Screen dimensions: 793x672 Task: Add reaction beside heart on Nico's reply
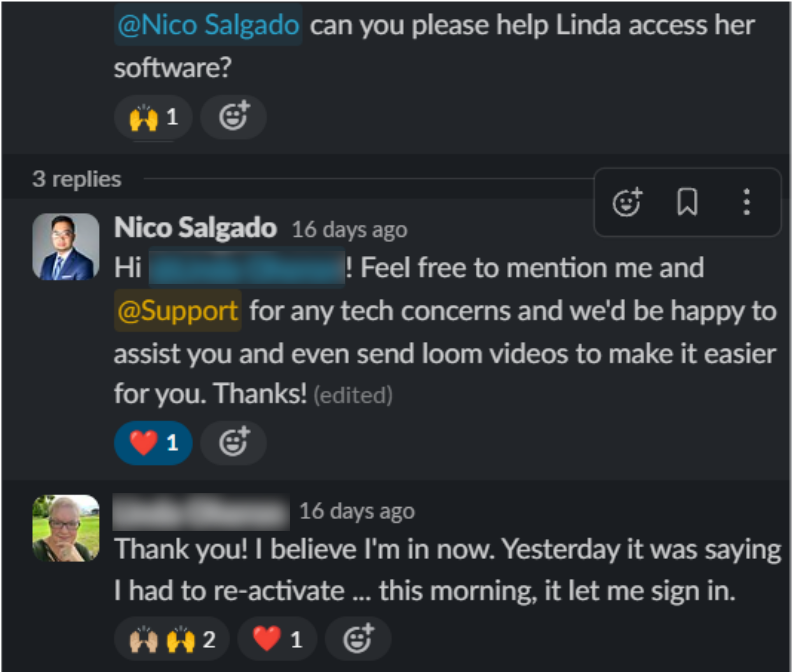(x=233, y=443)
